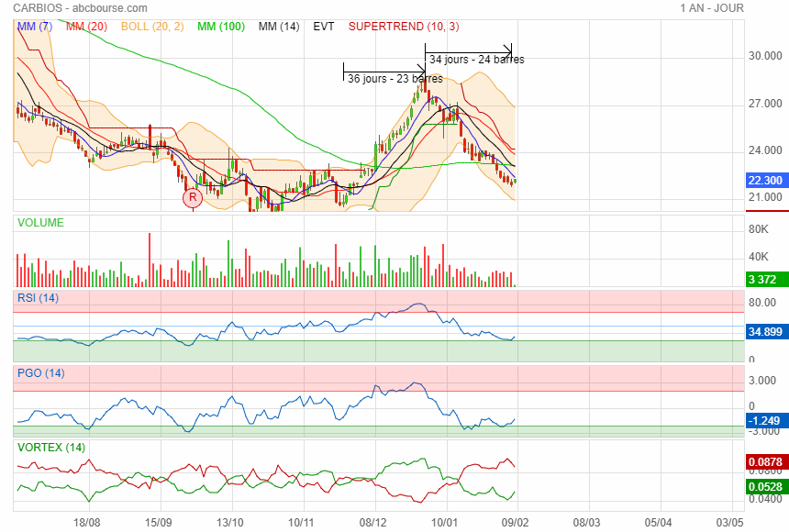
Task: Select the MM (7) moving average legend
Action: tap(35, 27)
